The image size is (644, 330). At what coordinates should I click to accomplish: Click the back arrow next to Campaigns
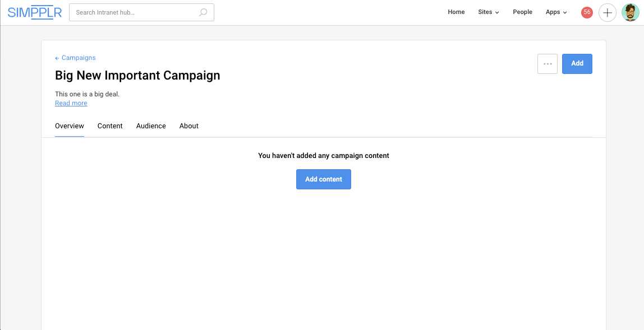point(56,58)
